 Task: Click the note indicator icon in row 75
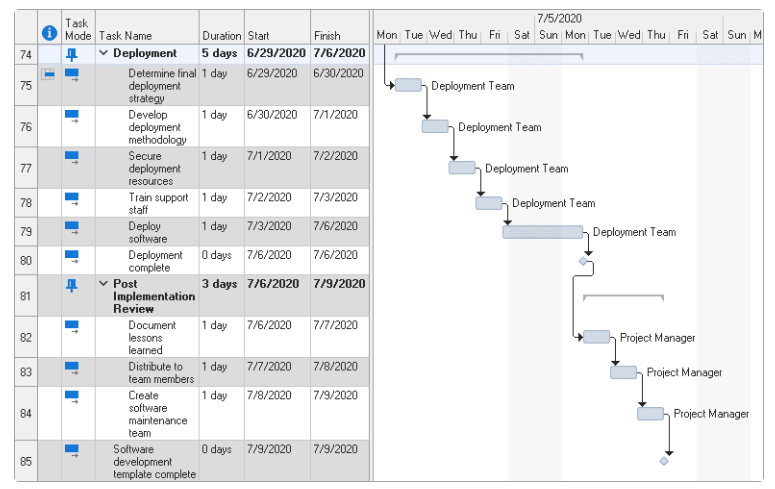48,75
